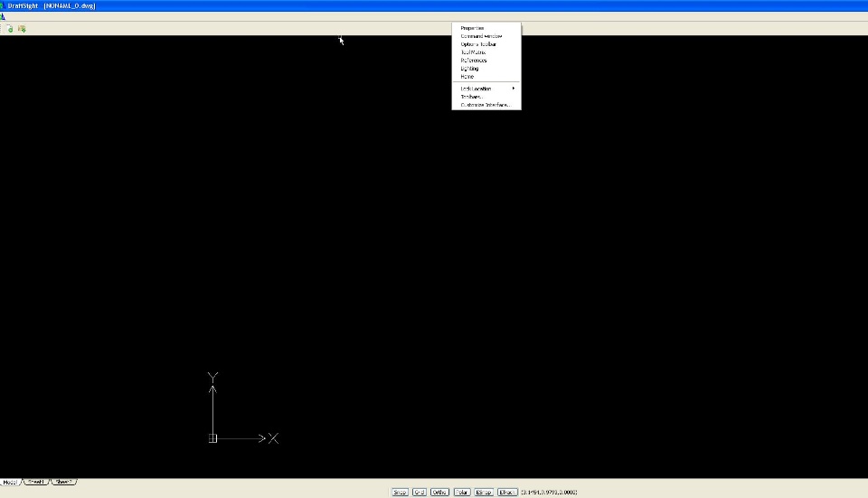The width and height of the screenshot is (868, 498).
Task: Choose Home in the context menu
Action: [486, 76]
